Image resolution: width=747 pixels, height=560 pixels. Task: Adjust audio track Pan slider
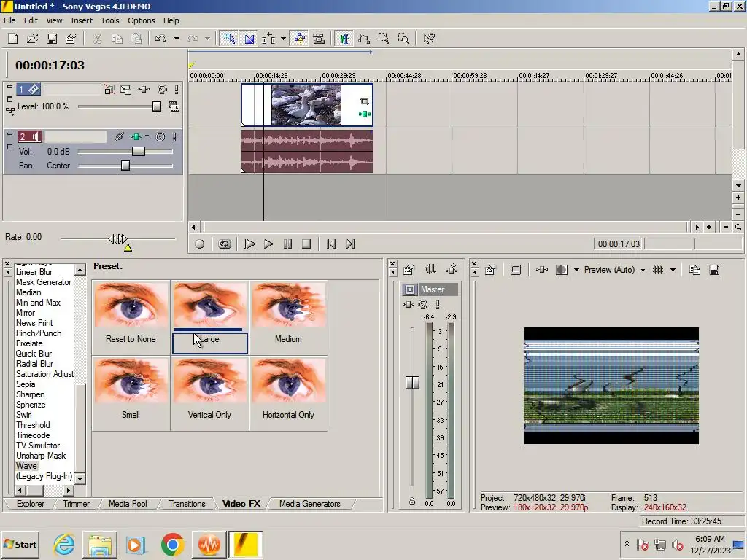[x=125, y=166]
